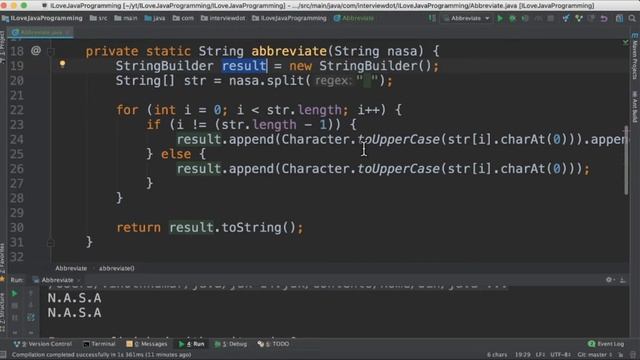Rerun Abbreviate from the Run panel play icon
The width and height of the screenshot is (640, 360).
[x=14, y=293]
